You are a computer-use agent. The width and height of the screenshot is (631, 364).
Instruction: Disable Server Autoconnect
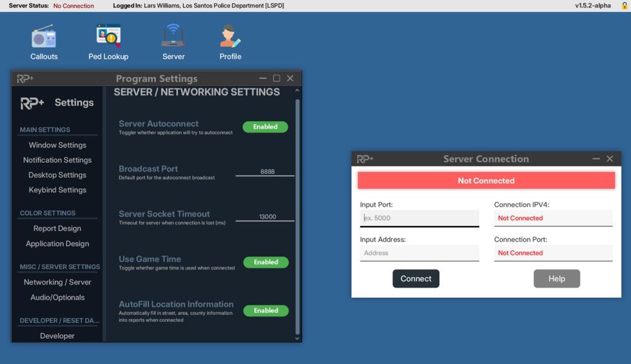265,126
